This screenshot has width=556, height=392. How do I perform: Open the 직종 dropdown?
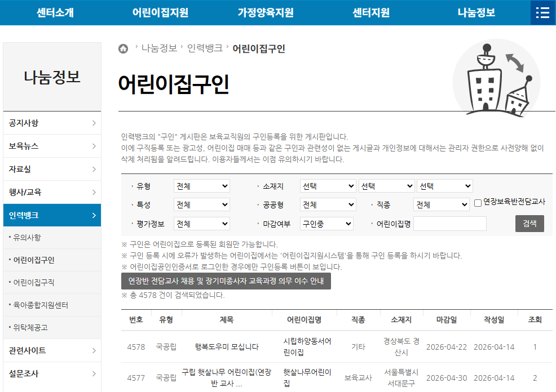point(441,204)
